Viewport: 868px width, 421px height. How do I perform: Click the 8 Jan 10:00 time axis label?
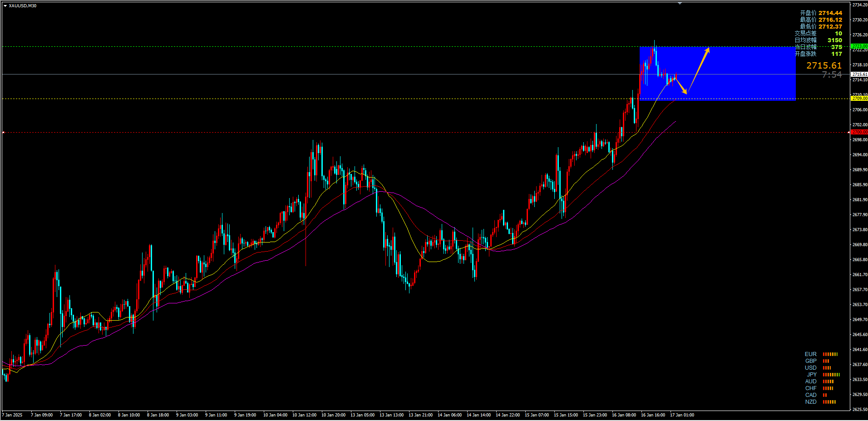pos(129,415)
